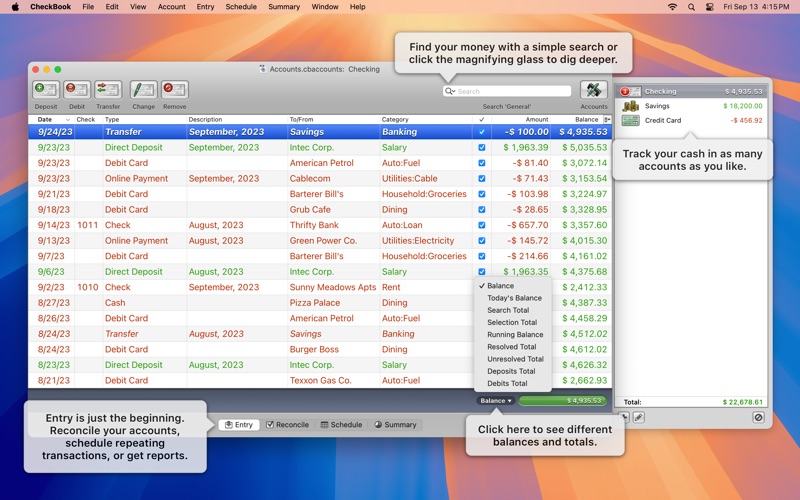Image resolution: width=800 pixels, height=500 pixels.
Task: Choose Running Balance from popup menu
Action: [515, 335]
